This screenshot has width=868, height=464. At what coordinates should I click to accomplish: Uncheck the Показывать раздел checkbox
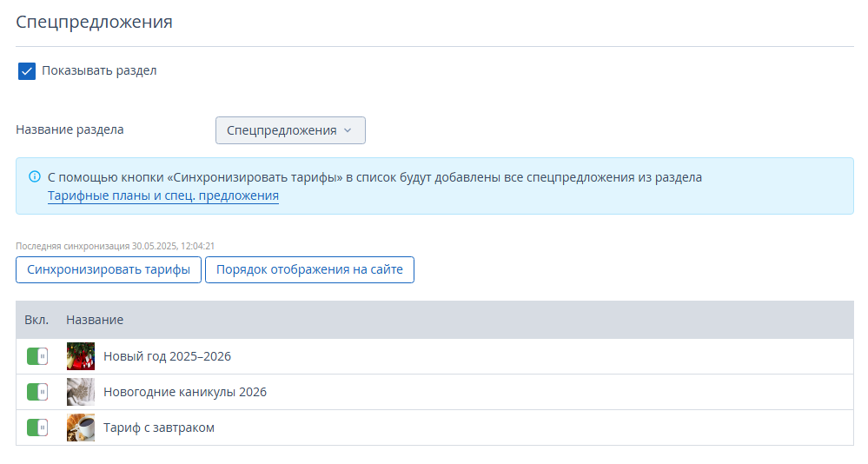tap(27, 71)
